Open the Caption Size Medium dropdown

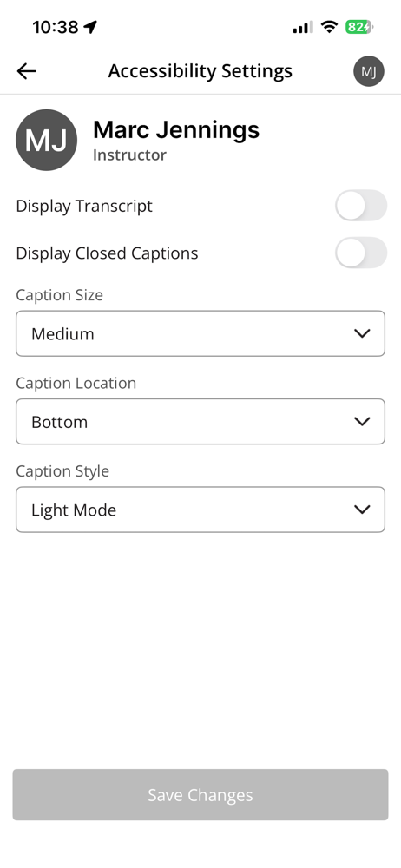pos(200,333)
